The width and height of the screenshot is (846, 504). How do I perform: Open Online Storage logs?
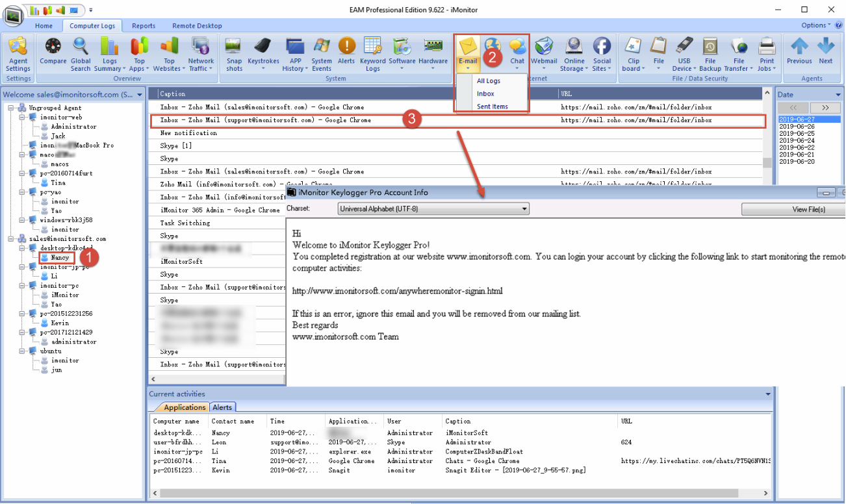point(573,55)
